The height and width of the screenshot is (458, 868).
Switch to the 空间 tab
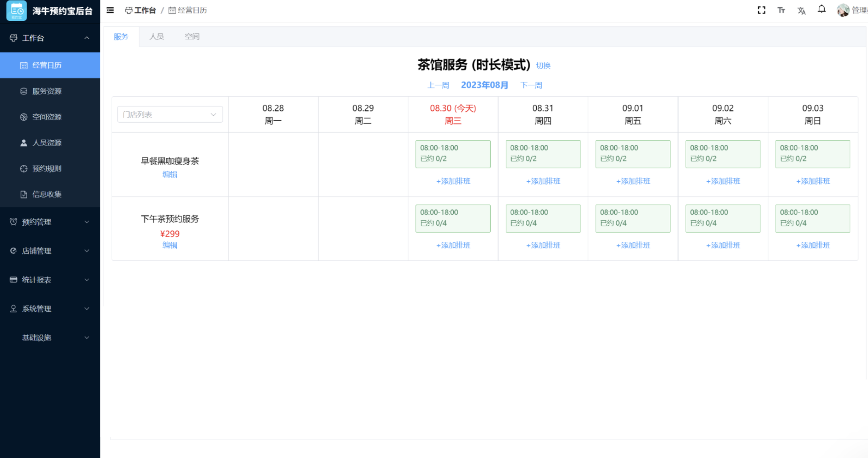192,37
